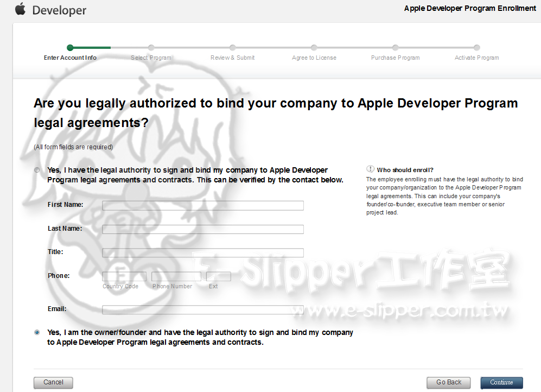Click the Title input field
The image size is (541, 392).
[202, 252]
